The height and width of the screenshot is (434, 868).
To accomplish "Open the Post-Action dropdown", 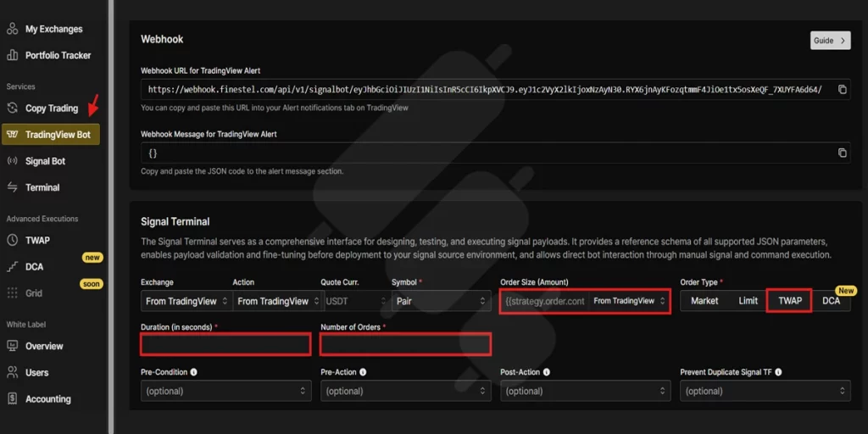I will pos(585,391).
